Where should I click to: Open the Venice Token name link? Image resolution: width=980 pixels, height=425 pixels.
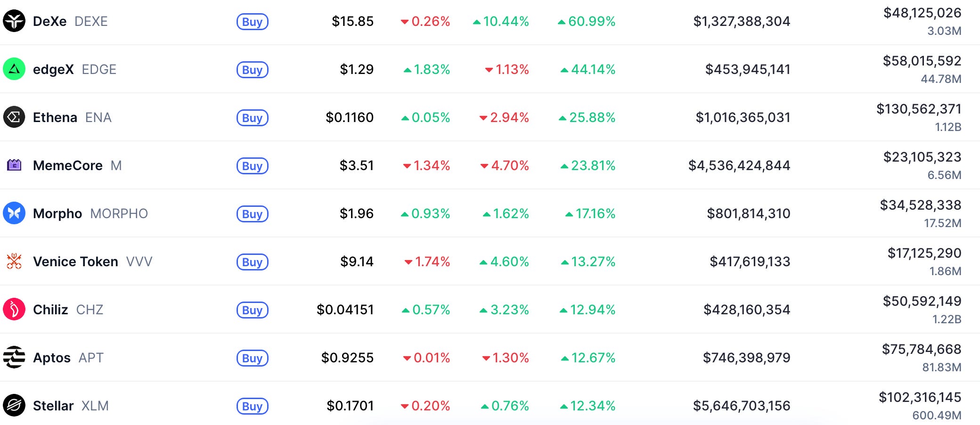click(x=92, y=262)
